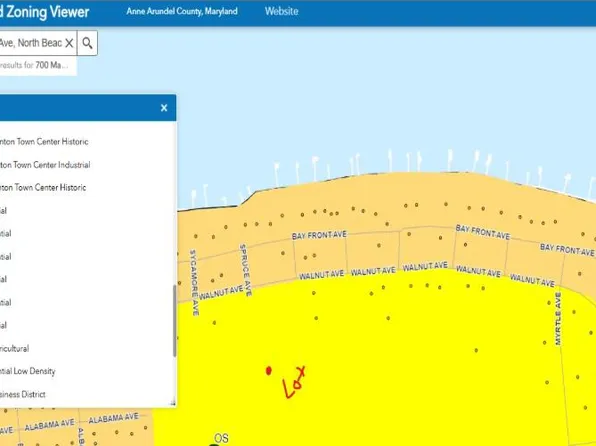Click the OS zoning label on map
This screenshot has height=446, width=596.
pos(221,438)
